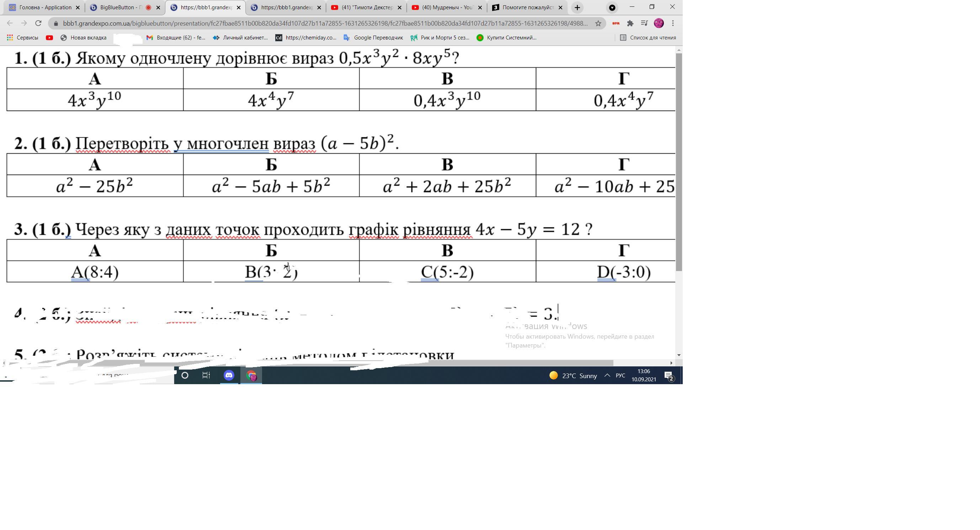Open a new tab with plus button
Viewport: 980px width, 530px height.
point(577,7)
